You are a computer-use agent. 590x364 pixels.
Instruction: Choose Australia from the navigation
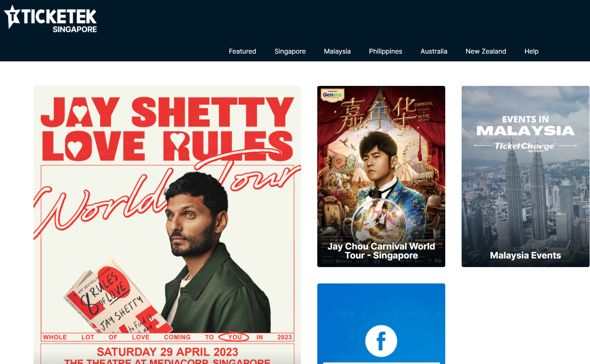pos(434,51)
